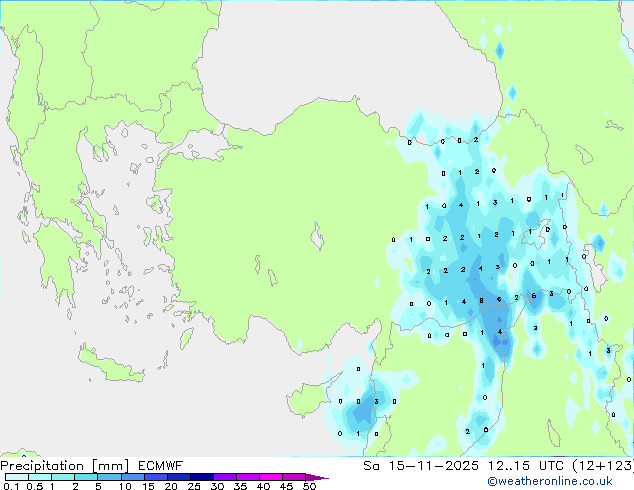Choose the 1–2 mm legend swatch
The image size is (634, 490).
tap(63, 477)
